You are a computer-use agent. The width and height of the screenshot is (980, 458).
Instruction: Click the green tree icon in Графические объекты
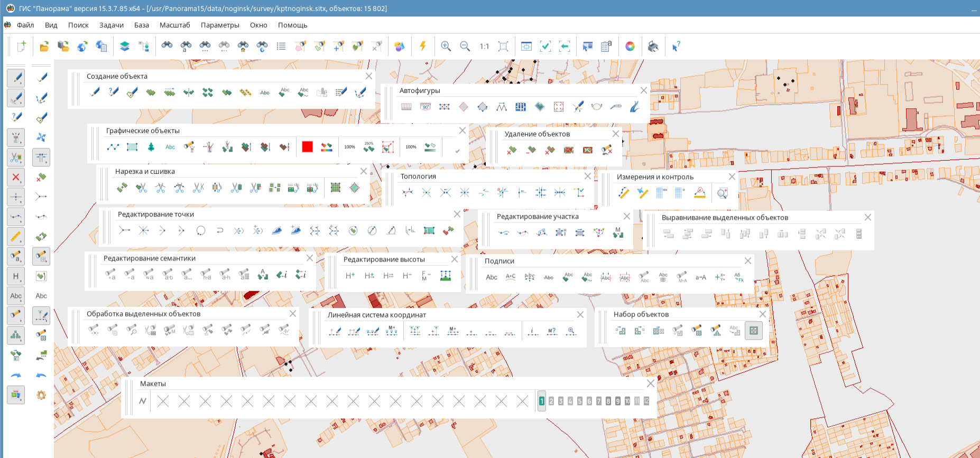point(151,147)
